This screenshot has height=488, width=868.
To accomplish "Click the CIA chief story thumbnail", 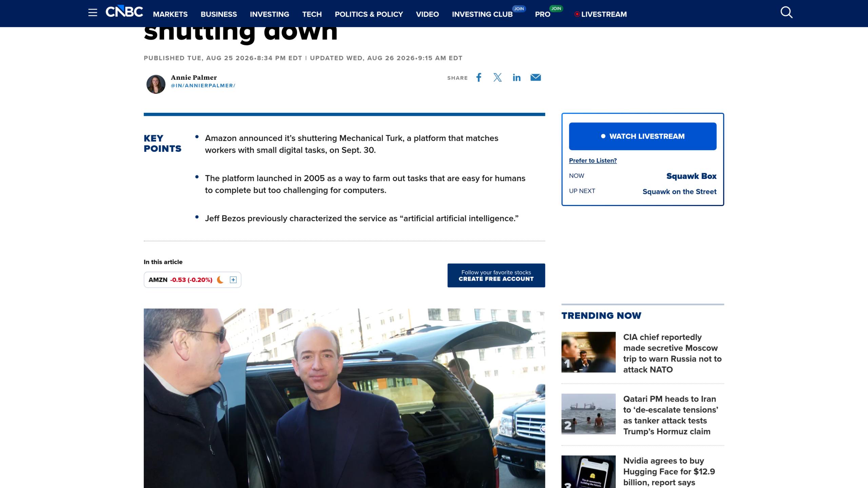I will point(588,352).
